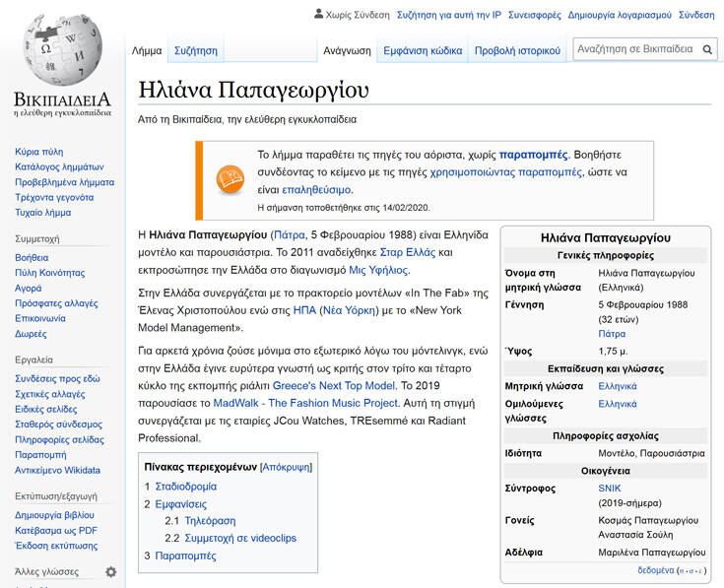Viewport: 724px width, 588px height.
Task: Click Δημιουργία λογαριασμού link
Action: (620, 15)
